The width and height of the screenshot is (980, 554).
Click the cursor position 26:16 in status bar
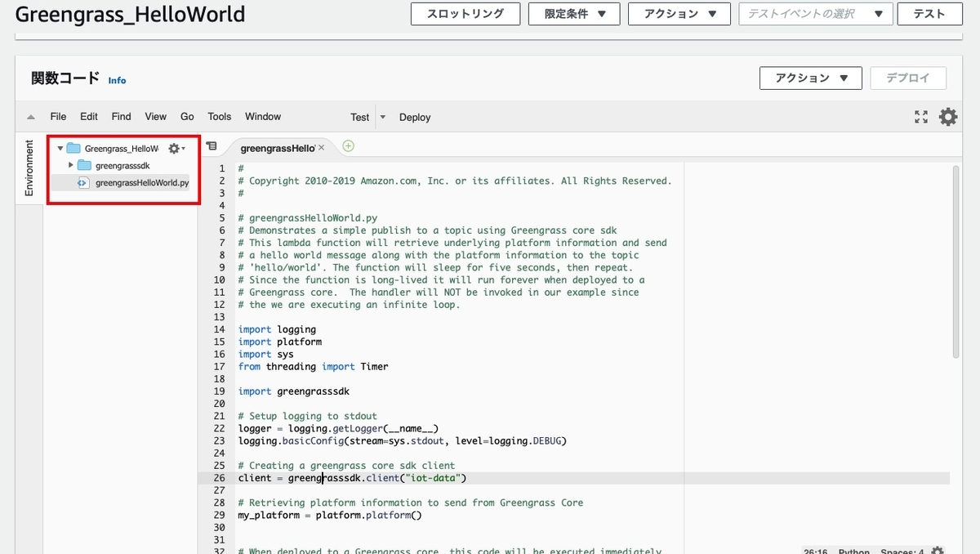[817, 552]
